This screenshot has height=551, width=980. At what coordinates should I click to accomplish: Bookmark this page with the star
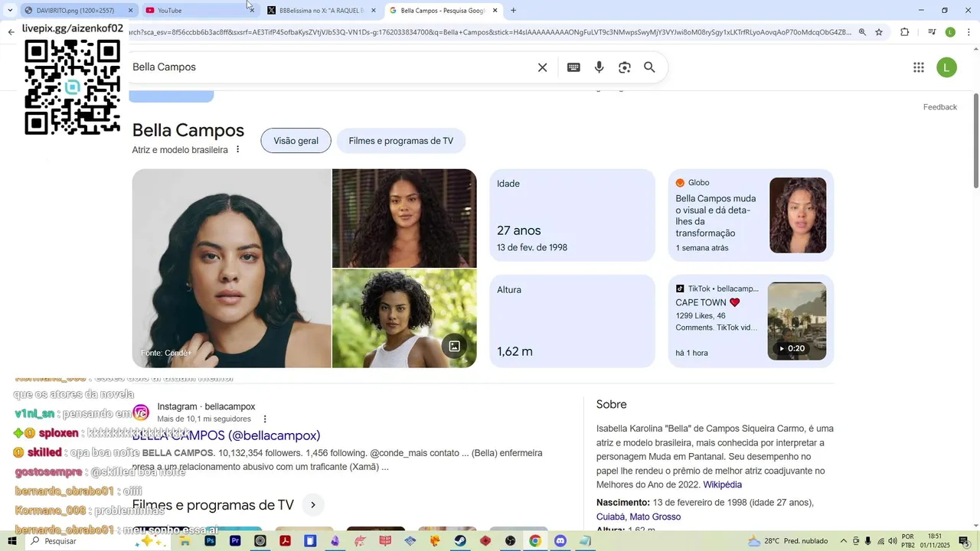[x=879, y=32]
